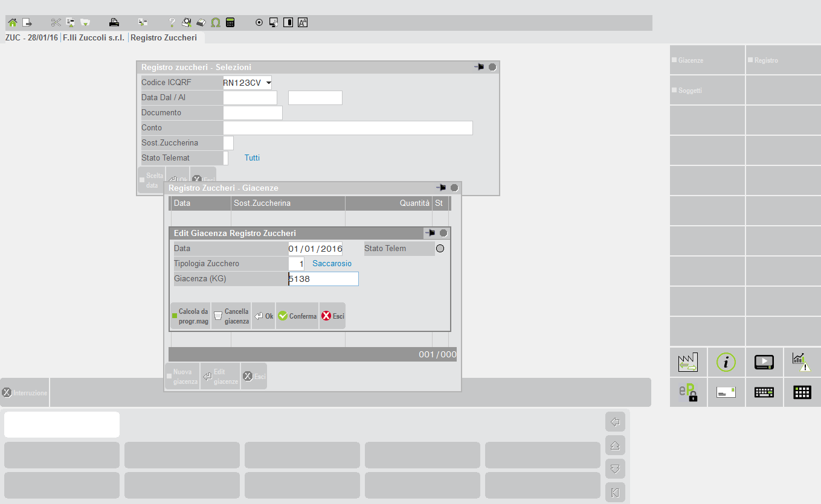Click the Stato Telem circle indicator
821x504 pixels.
tap(440, 249)
